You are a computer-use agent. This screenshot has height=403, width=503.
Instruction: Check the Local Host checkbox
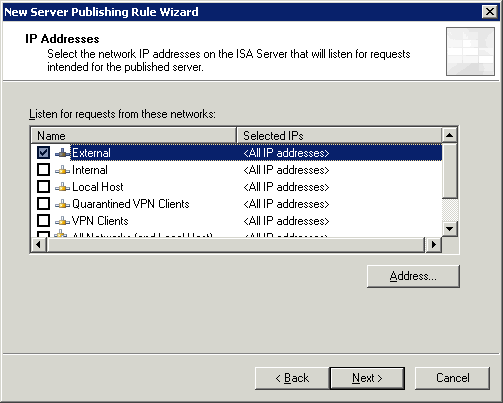click(x=43, y=187)
